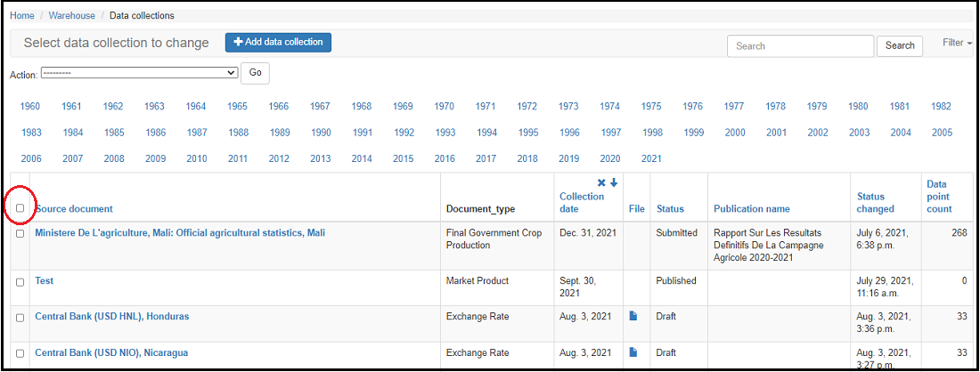The width and height of the screenshot is (980, 372).
Task: Check the select-all checkbox in table header
Action: click(20, 208)
